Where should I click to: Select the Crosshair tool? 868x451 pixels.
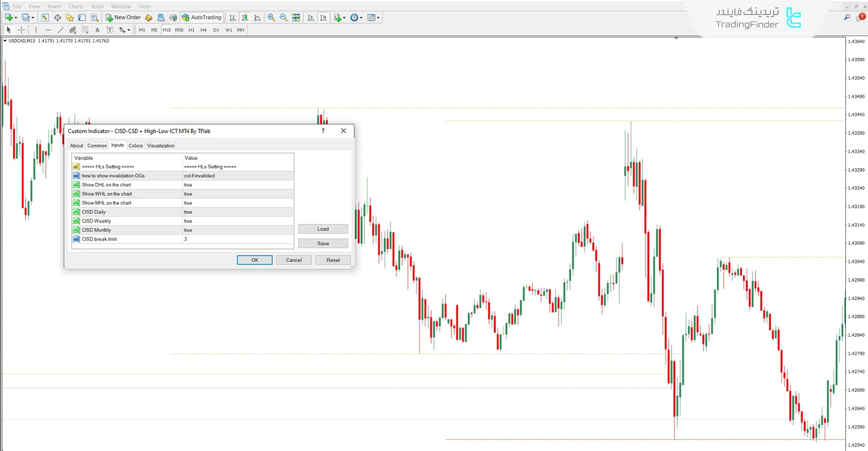pos(21,29)
